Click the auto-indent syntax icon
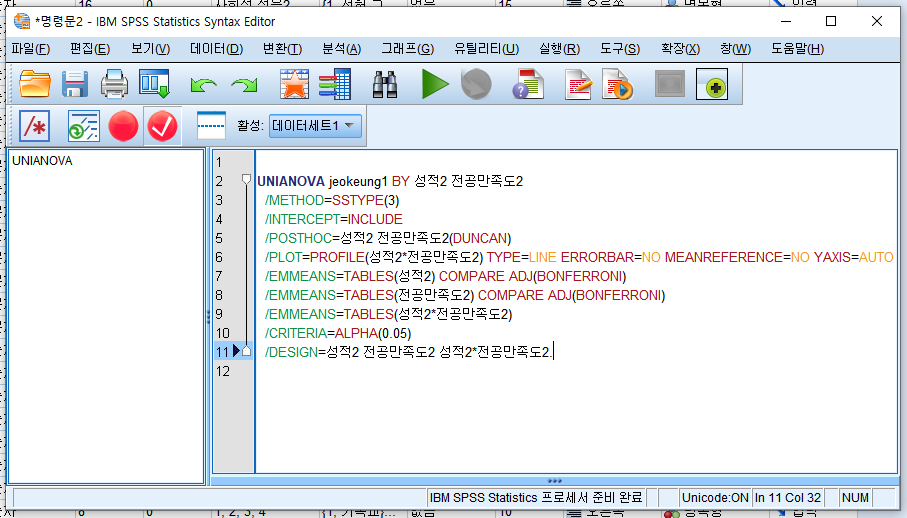 tap(84, 126)
